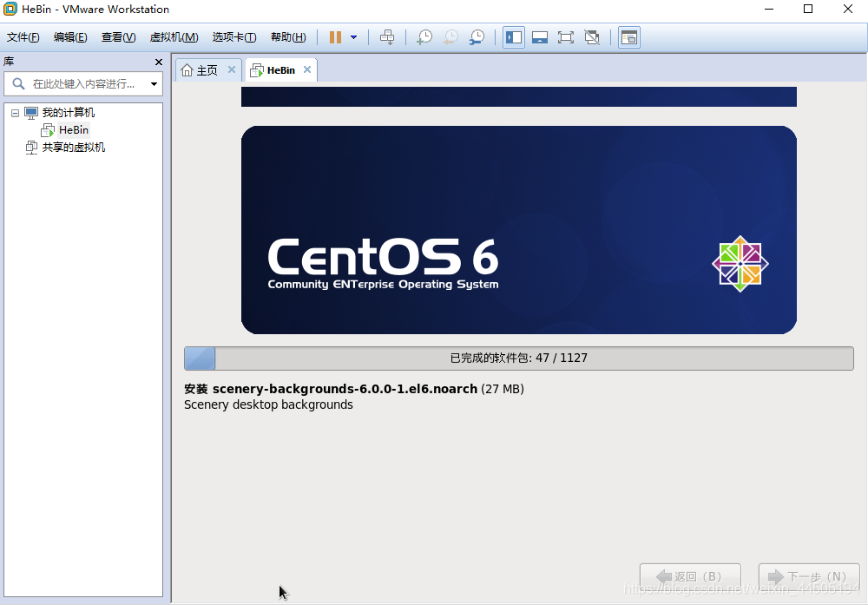Click the CentOS logo emblem
This screenshot has height=605, width=868.
point(740,264)
